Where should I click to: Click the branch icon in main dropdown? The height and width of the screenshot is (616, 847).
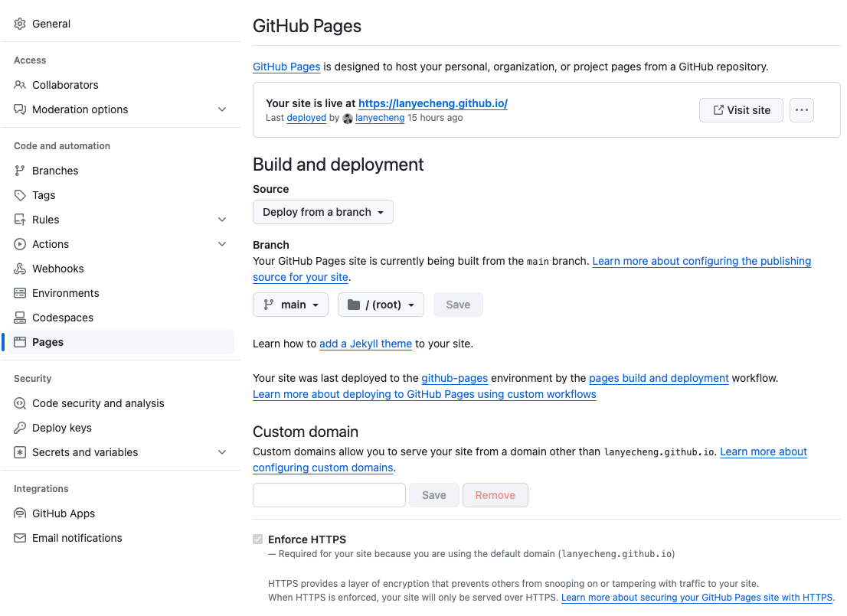[269, 305]
